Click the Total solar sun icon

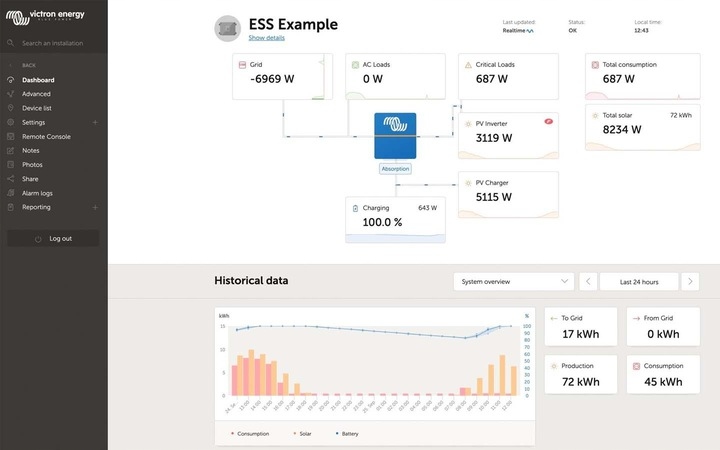(595, 115)
